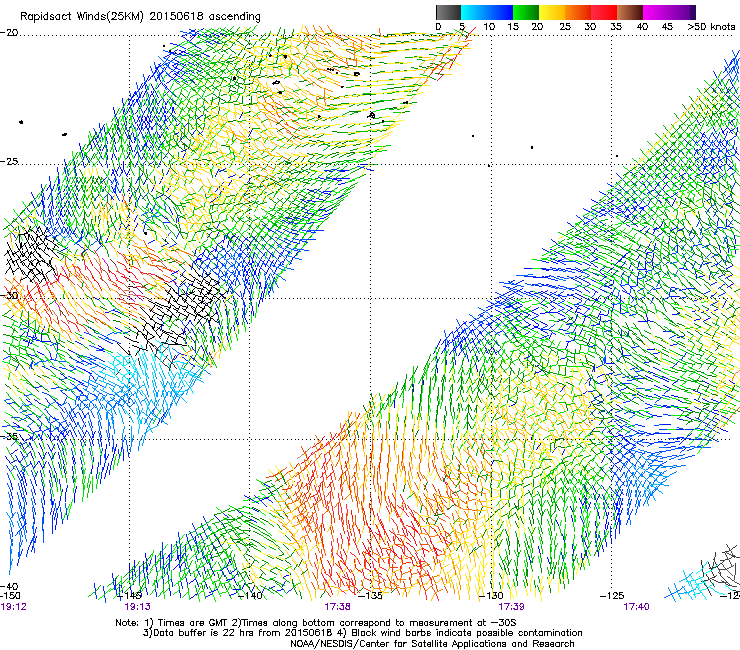Click the '10' legend scale label
The height and width of the screenshot is (650, 740).
point(489,27)
